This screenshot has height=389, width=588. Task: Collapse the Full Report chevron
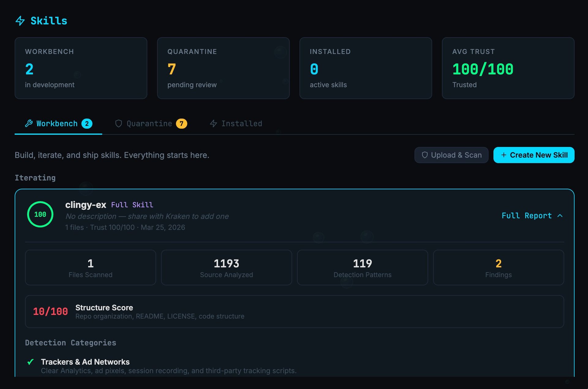tap(560, 216)
